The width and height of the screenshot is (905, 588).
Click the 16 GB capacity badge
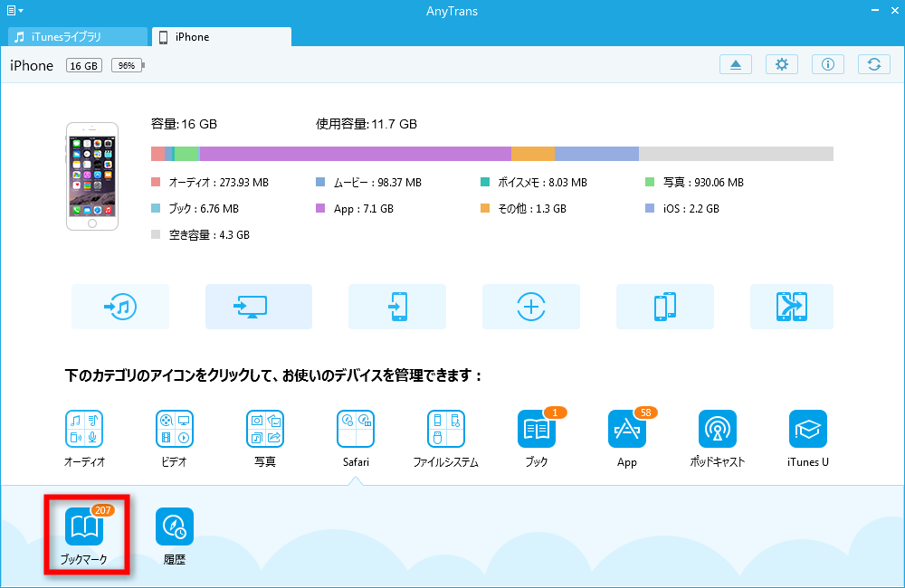click(x=83, y=65)
